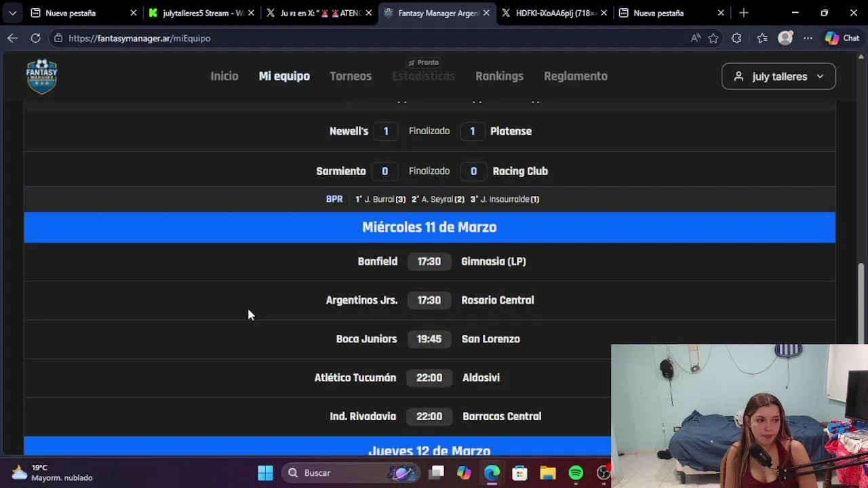Reload the page with the refresh icon
The image size is (868, 488).
[35, 38]
